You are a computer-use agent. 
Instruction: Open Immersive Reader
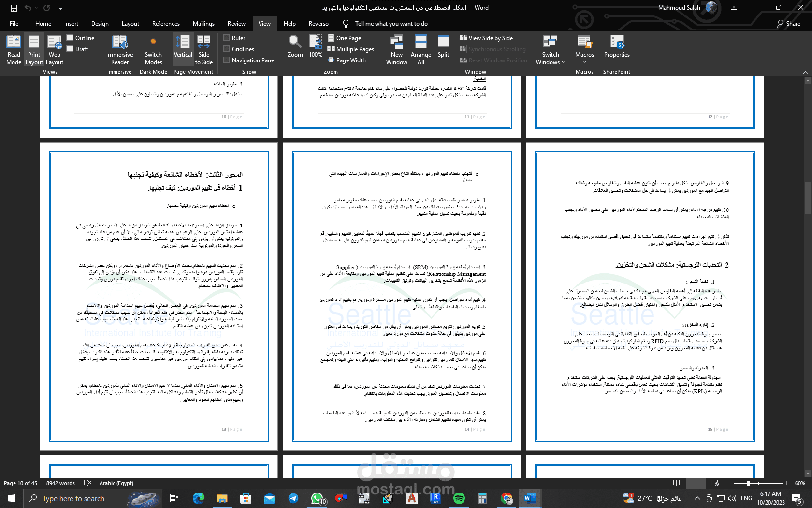(x=119, y=50)
